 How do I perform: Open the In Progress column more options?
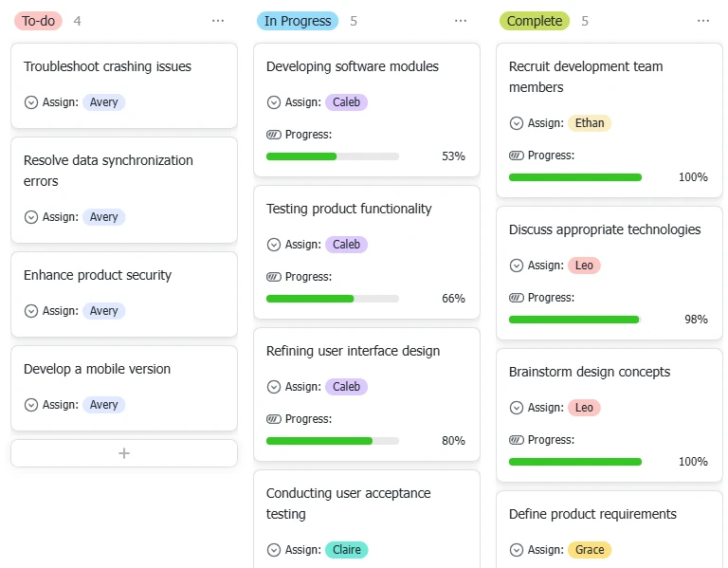(x=461, y=21)
